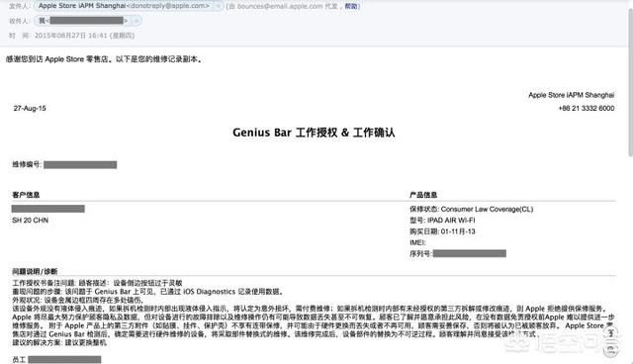Click the 员工 label at the bottom
The width and height of the screenshot is (633, 364).
coord(19,360)
